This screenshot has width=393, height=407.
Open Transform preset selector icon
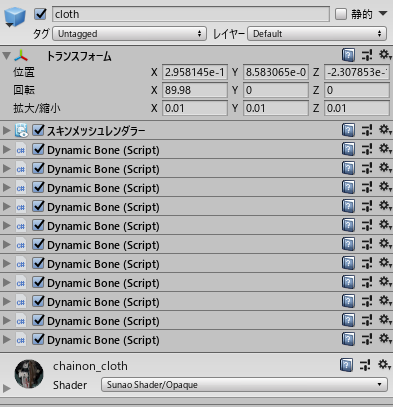[367, 55]
